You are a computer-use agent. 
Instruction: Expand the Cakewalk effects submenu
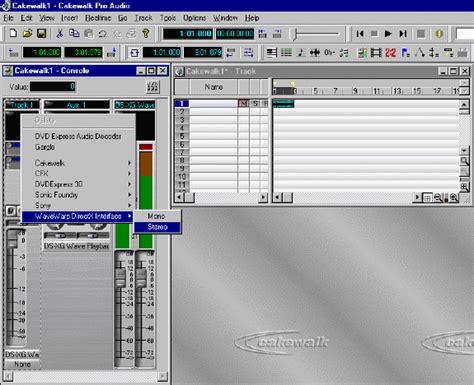tap(78, 163)
